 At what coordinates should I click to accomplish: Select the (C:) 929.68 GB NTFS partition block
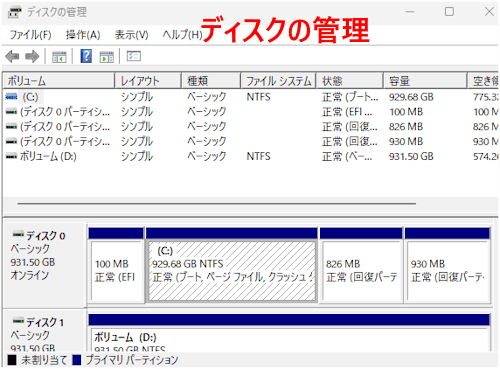[x=232, y=265]
